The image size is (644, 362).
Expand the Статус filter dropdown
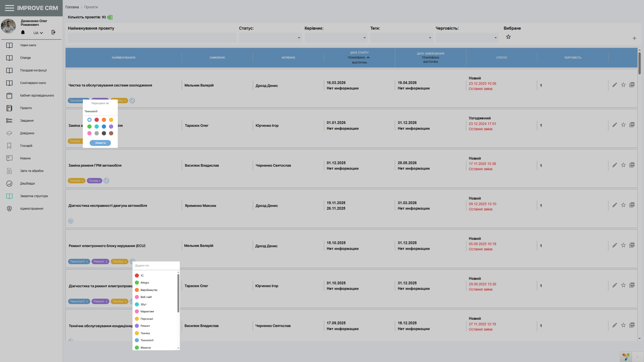pos(270,38)
